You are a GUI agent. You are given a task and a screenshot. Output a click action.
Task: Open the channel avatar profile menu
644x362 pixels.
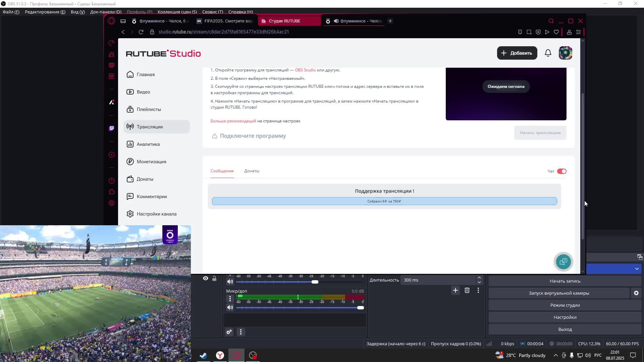[566, 53]
